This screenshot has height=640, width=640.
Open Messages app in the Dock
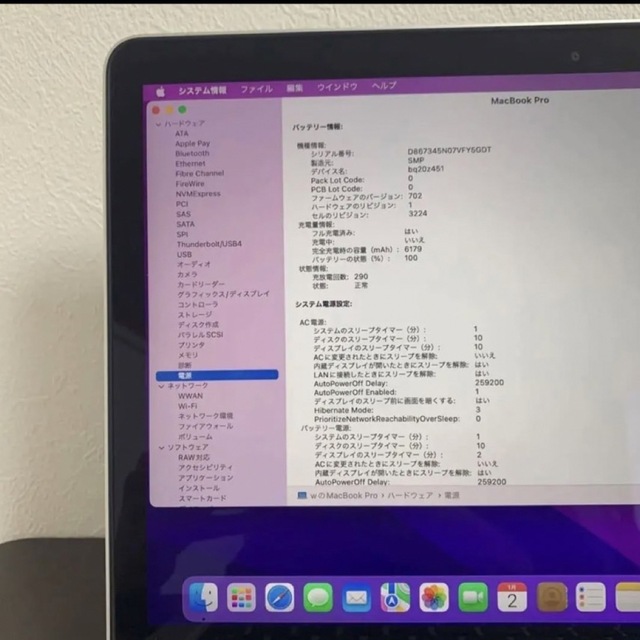pyautogui.click(x=318, y=598)
